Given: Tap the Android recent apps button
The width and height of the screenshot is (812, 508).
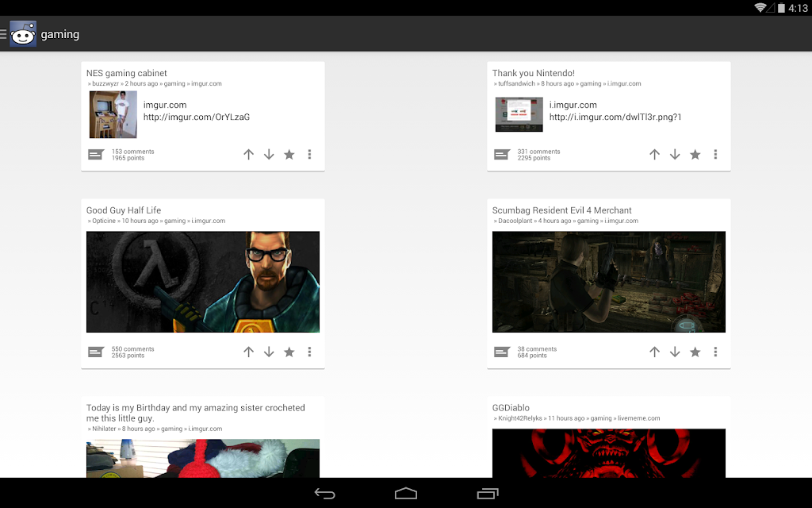Looking at the screenshot, I should tap(488, 494).
